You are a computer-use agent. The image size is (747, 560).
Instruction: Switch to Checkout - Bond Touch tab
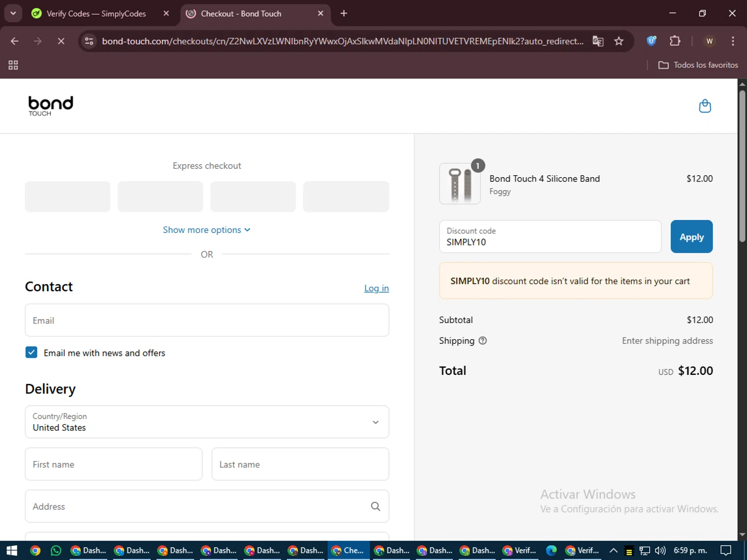tap(241, 13)
